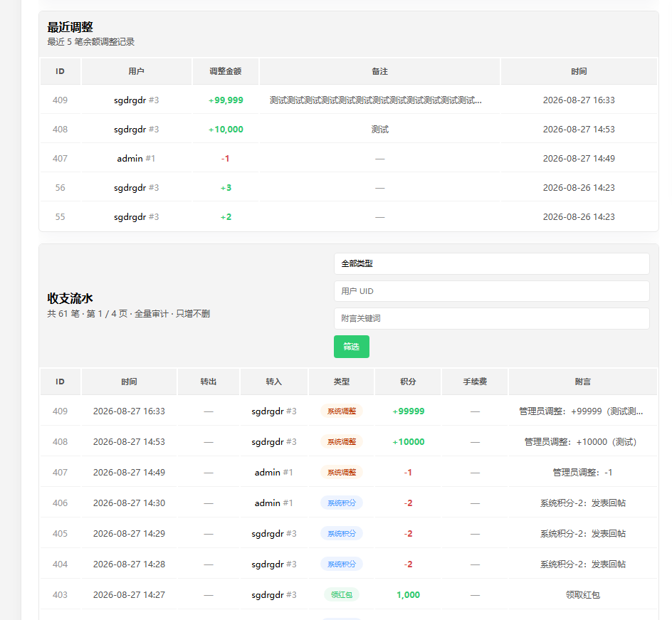Click the 备注 column header
The image size is (672, 620).
[x=379, y=72]
